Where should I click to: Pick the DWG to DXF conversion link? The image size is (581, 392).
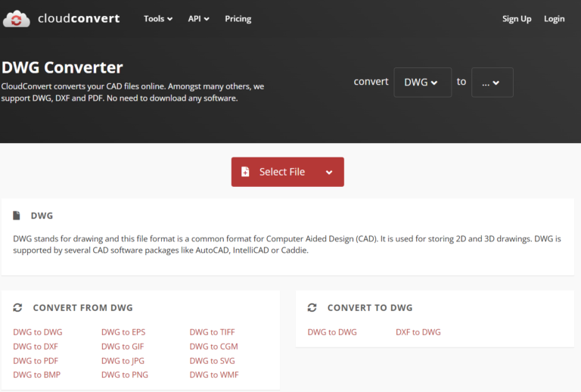36,347
